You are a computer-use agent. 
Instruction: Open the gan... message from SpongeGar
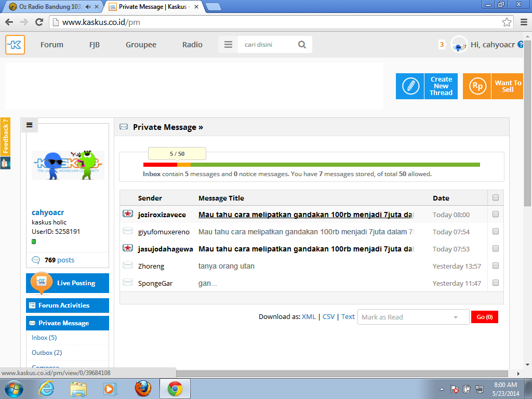(x=208, y=283)
